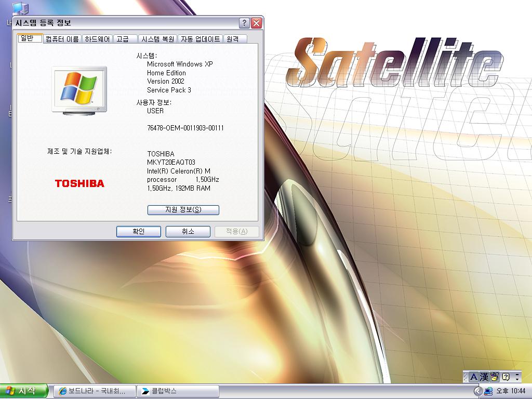The height and width of the screenshot is (399, 532).
Task: Click the clock showing 오후 10:44
Action: point(511,391)
